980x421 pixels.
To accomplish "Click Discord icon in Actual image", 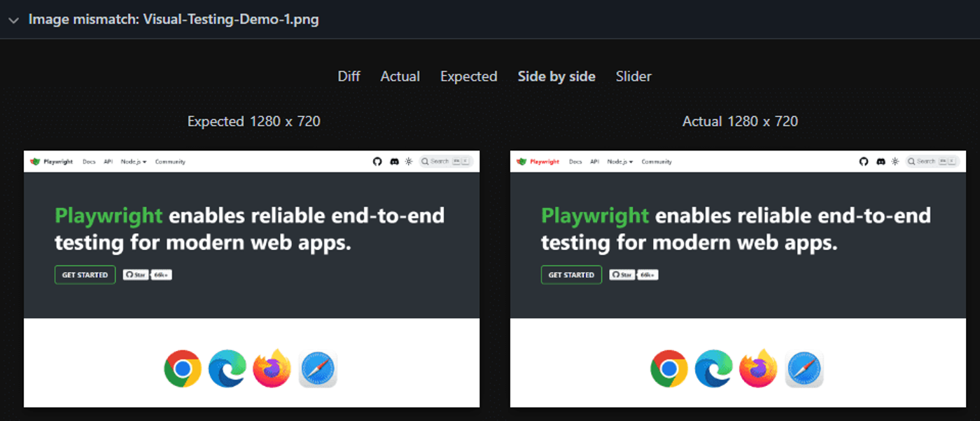I will pyautogui.click(x=880, y=161).
